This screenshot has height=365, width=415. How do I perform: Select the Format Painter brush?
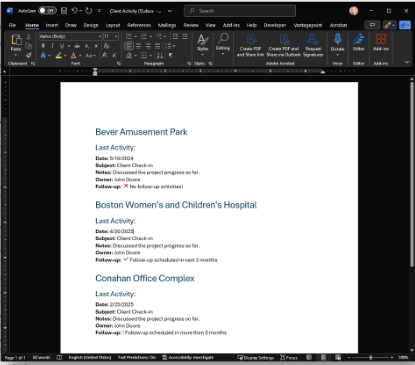(29, 55)
